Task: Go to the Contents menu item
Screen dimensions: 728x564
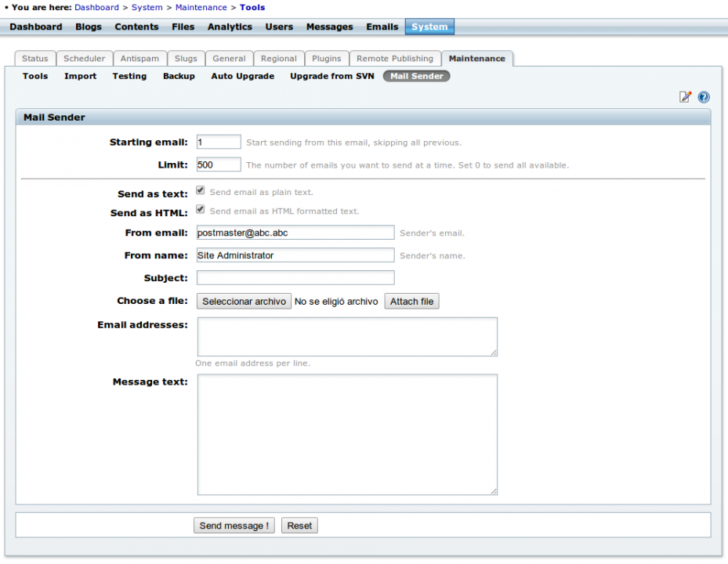Action: coord(136,27)
